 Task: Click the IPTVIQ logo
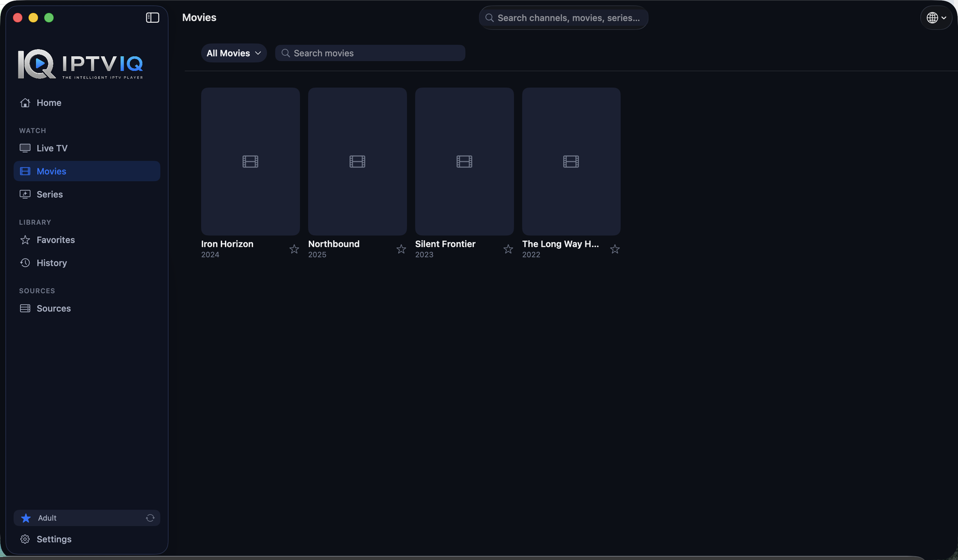coord(80,64)
